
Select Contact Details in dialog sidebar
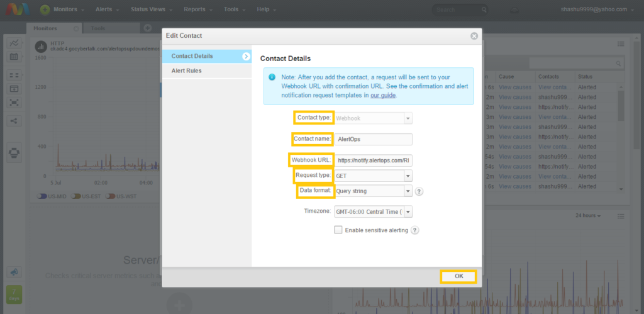click(x=207, y=56)
